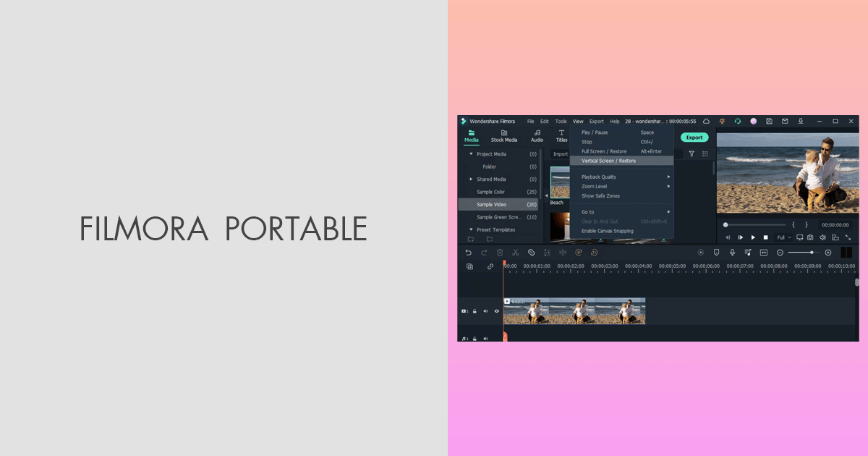Click Enable Canvas Snapping in the View menu
Viewport: 868px width, 456px height.
coord(608,231)
